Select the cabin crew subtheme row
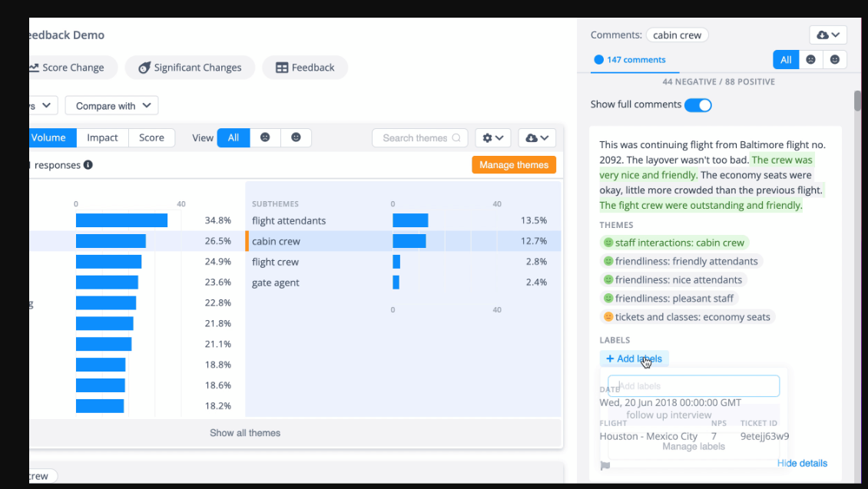 tap(403, 241)
